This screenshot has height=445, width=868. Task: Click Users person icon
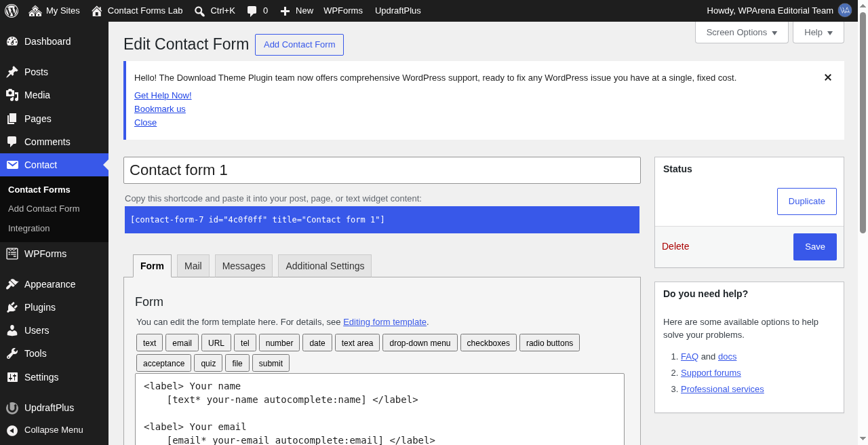(x=12, y=330)
